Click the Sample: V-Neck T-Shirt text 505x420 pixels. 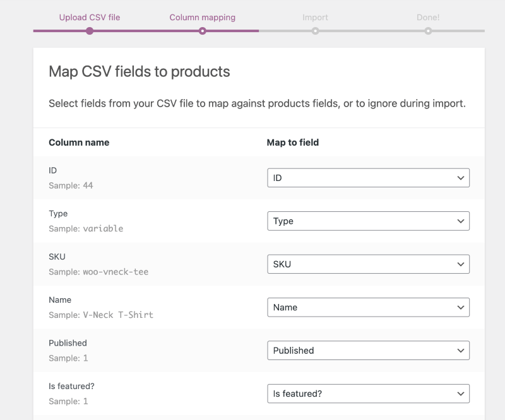point(101,315)
